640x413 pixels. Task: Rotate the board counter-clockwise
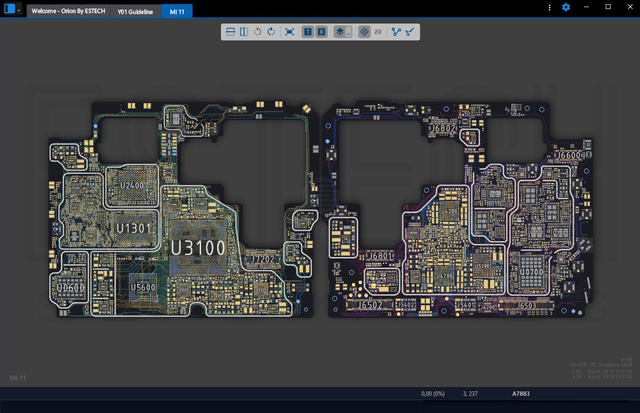coord(257,32)
